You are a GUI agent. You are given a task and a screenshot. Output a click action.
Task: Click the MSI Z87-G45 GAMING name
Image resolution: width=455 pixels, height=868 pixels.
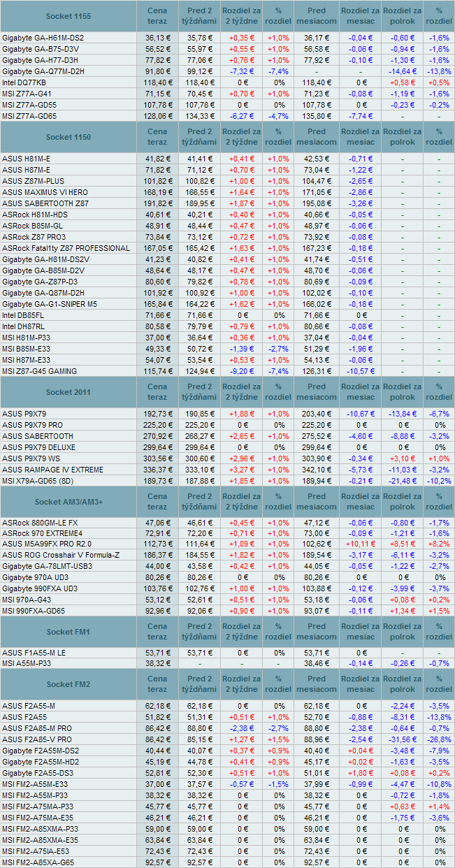coord(39,371)
